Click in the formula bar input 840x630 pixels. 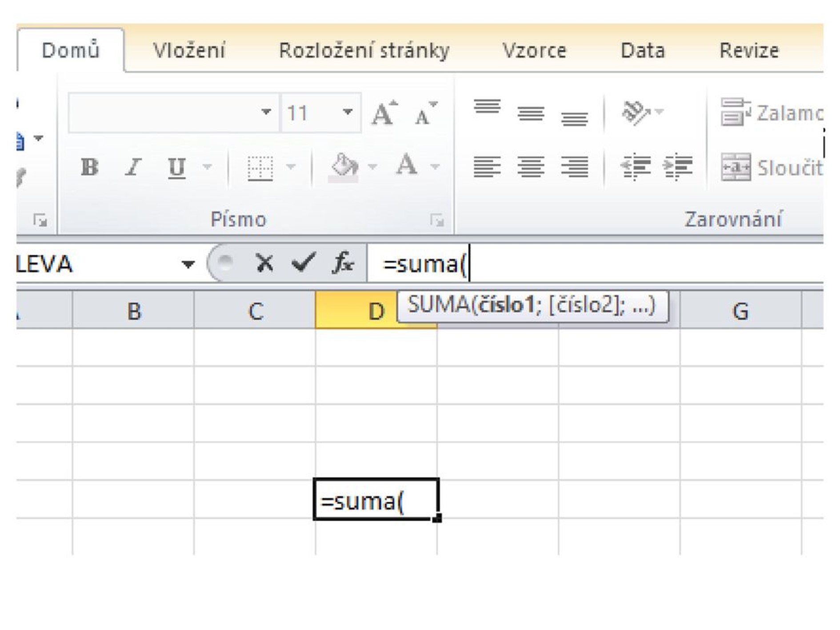click(596, 264)
